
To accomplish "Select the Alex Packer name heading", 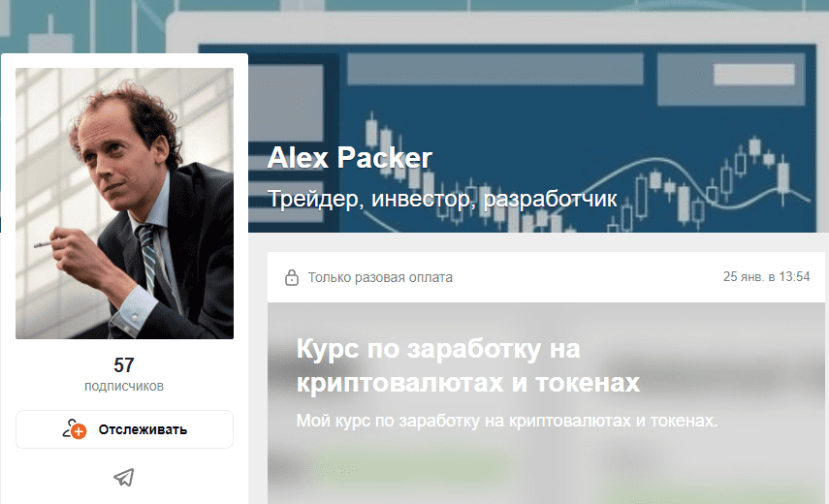I will point(349,157).
